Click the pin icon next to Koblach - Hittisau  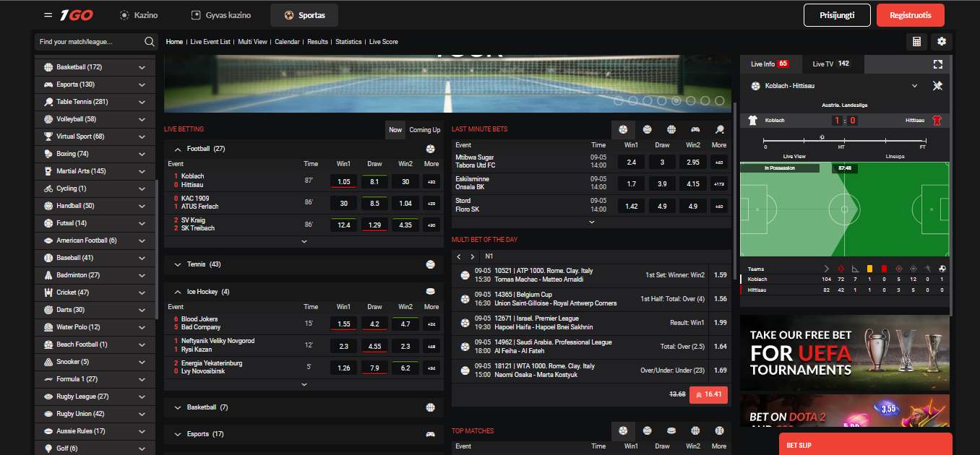point(937,86)
